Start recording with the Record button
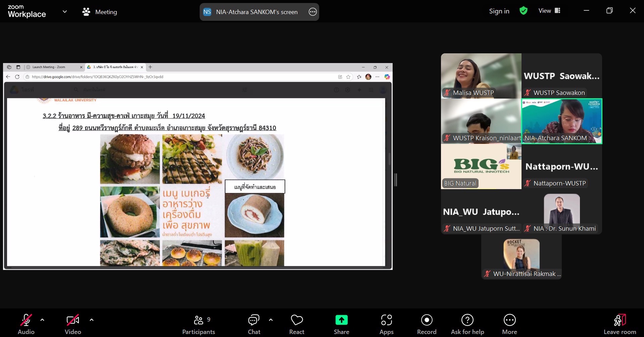Screen dimensions: 644x337 pyautogui.click(x=427, y=324)
